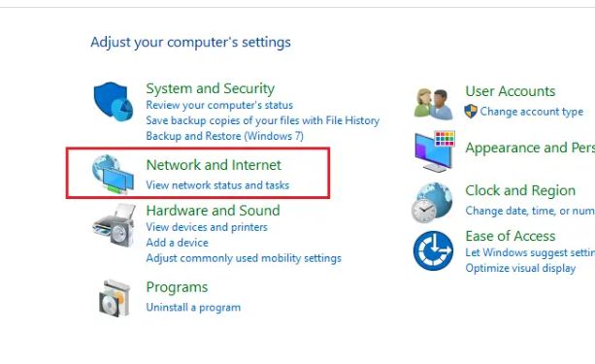Select View network status and tasks
The image size is (595, 364).
pos(217,185)
